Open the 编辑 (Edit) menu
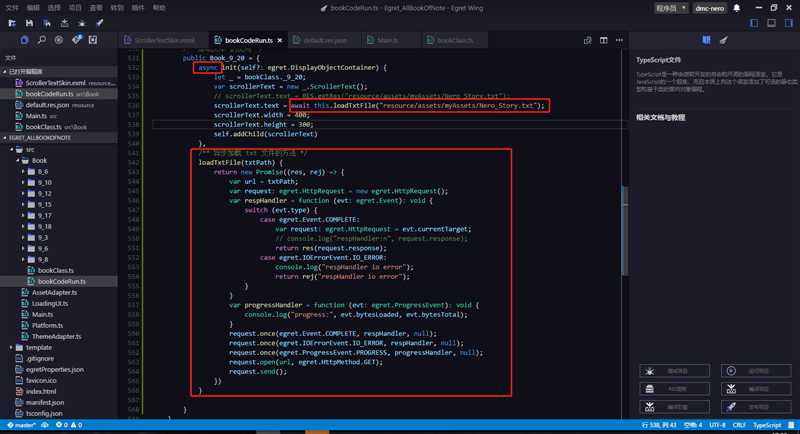The height and width of the screenshot is (434, 800). (x=33, y=8)
